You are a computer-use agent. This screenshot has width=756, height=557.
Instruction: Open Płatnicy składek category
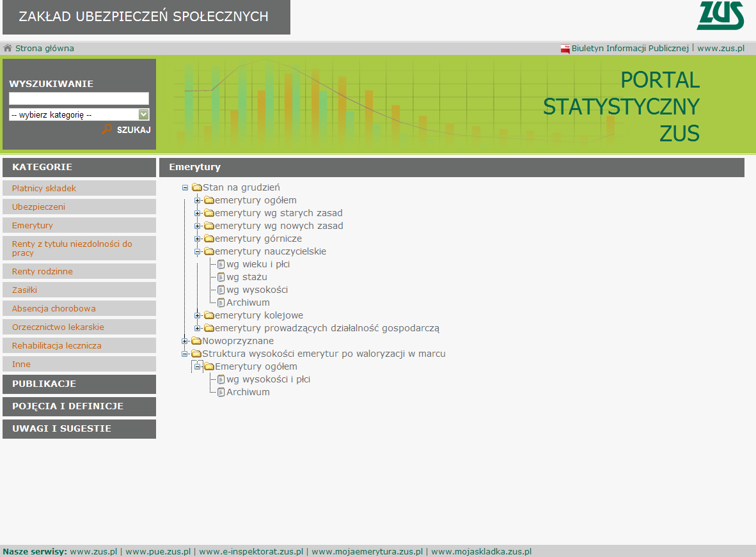(x=79, y=188)
